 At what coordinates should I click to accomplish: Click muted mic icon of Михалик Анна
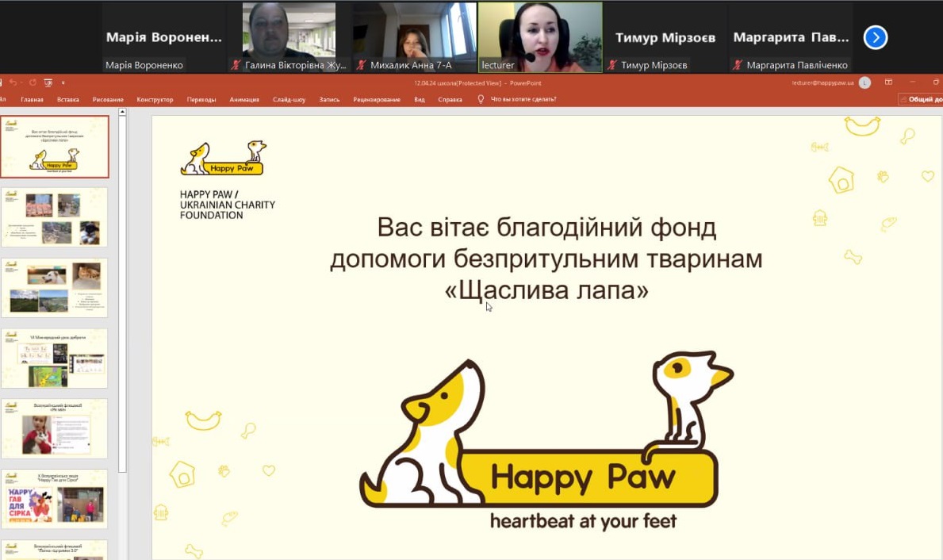coord(362,65)
